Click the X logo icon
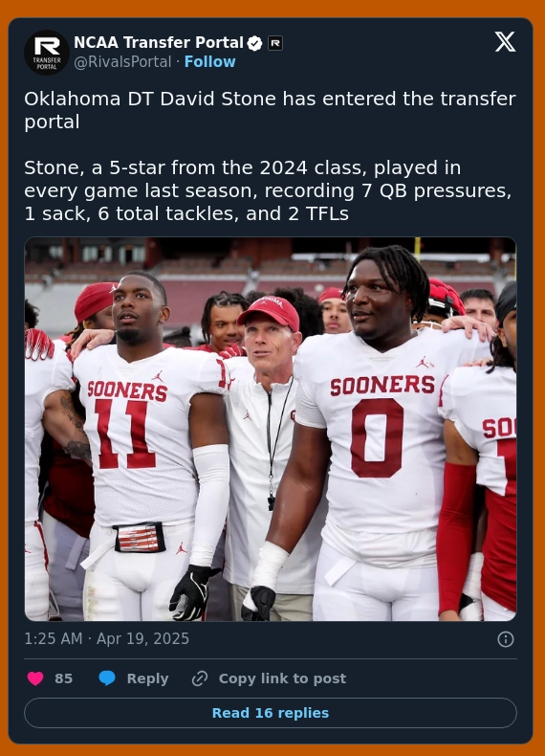This screenshot has height=756, width=545. click(505, 42)
